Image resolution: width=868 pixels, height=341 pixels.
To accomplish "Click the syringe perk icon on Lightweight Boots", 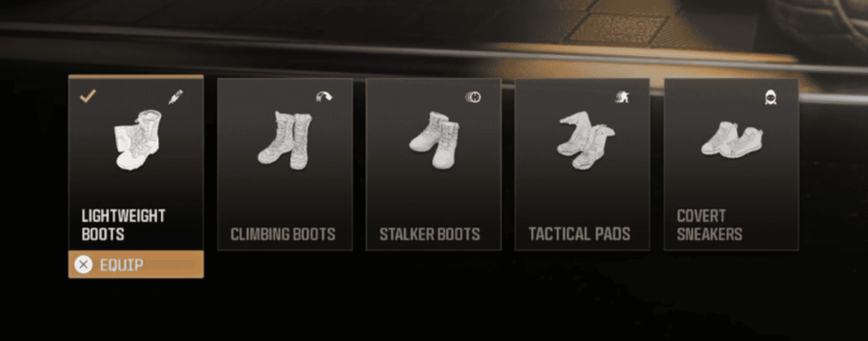I will pyautogui.click(x=175, y=97).
